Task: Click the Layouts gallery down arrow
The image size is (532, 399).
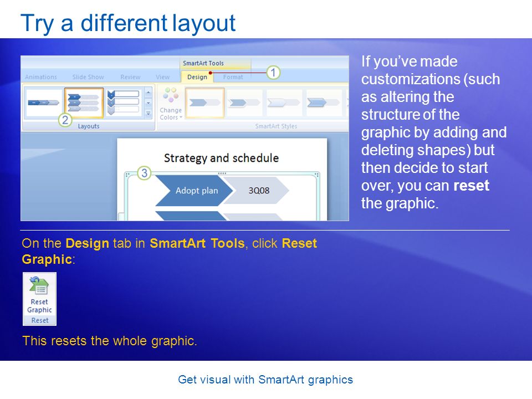Action: [x=149, y=103]
